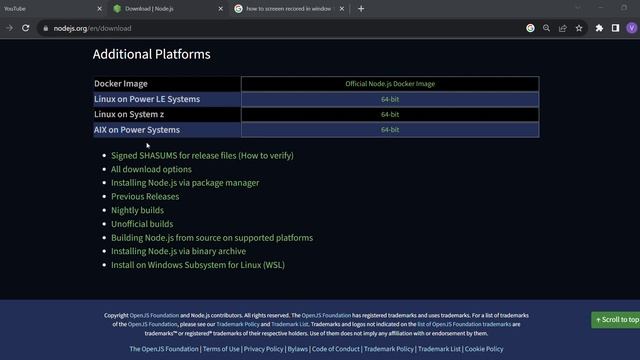Click the Linux on Power LE Systems label

coord(147,99)
